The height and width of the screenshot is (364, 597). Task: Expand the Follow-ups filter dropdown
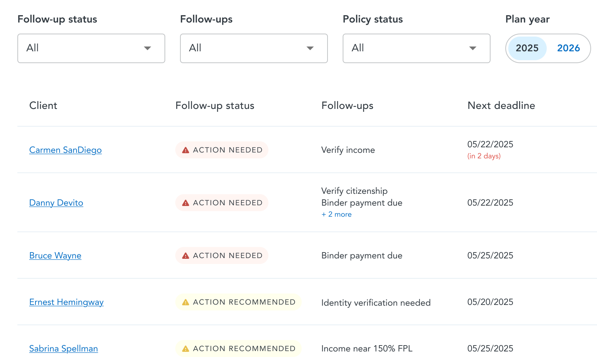click(254, 48)
